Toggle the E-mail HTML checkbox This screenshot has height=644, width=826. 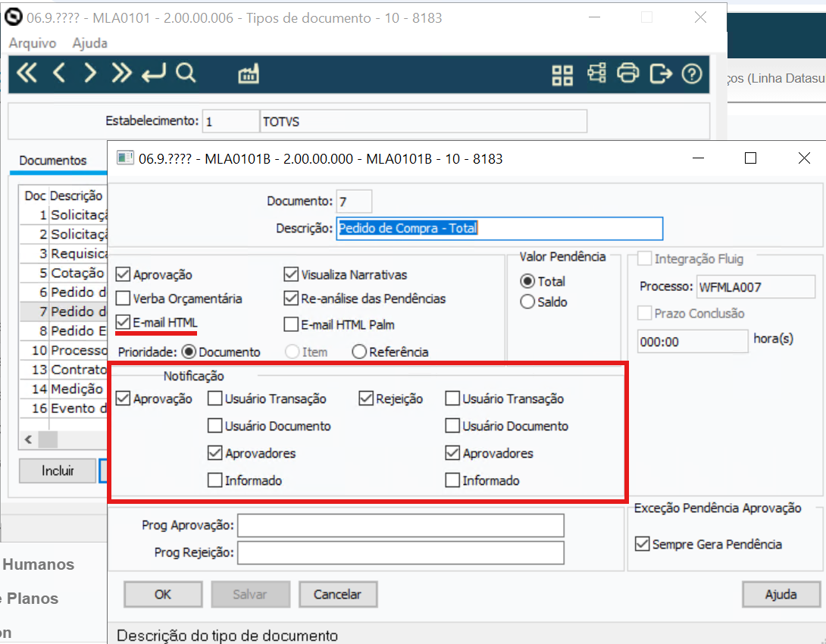tap(123, 322)
